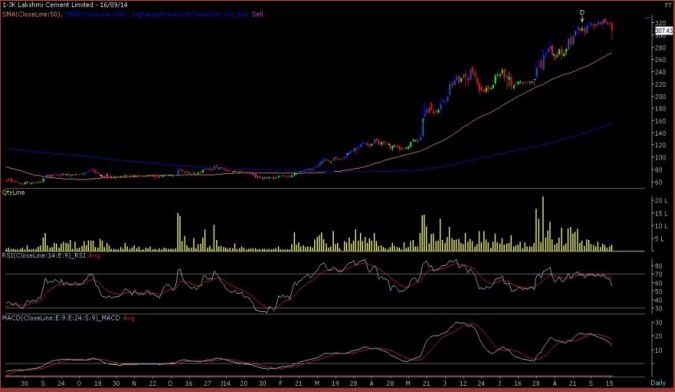Select the SMA(CloseLine:200) blue legend label

[x=96, y=14]
